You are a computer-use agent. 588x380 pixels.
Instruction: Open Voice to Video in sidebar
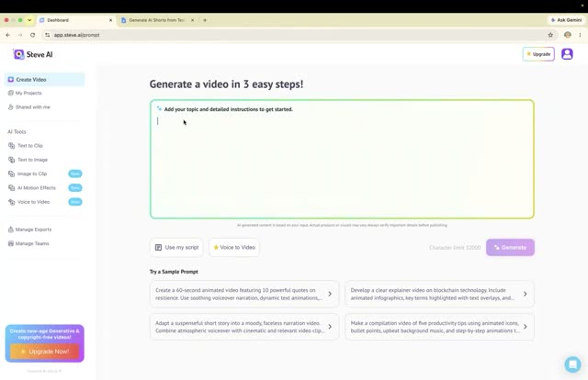pos(33,202)
